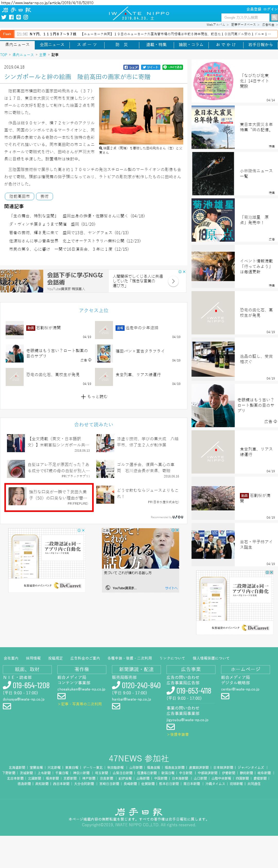Go to TOP breadcrumb

[3, 55]
